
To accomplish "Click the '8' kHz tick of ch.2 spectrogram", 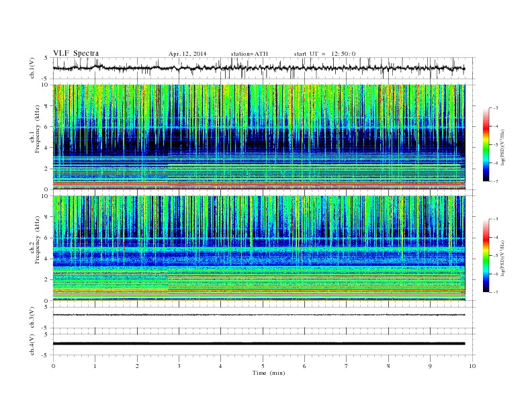I will (46, 217).
